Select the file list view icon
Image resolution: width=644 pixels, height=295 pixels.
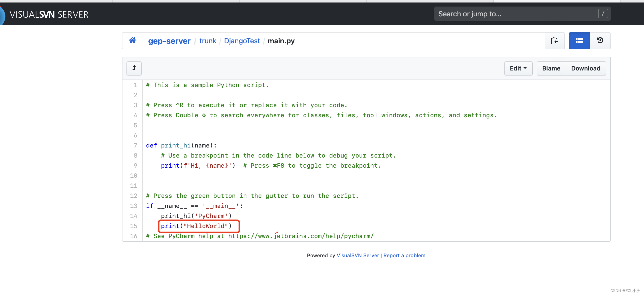tap(579, 41)
